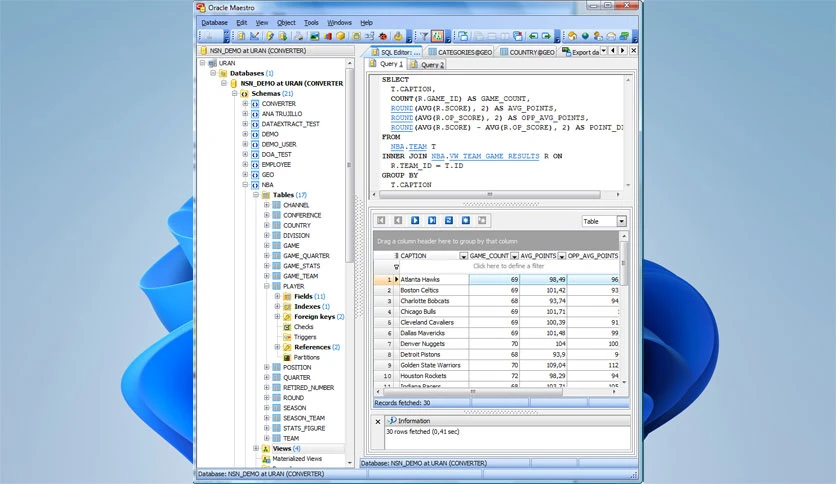Open the CAPTION column filter dropdown
This screenshot has height=484, width=836.
click(463, 256)
